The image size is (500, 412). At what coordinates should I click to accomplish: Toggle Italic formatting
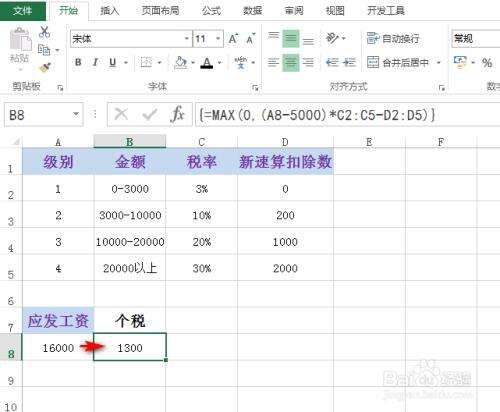click(95, 62)
